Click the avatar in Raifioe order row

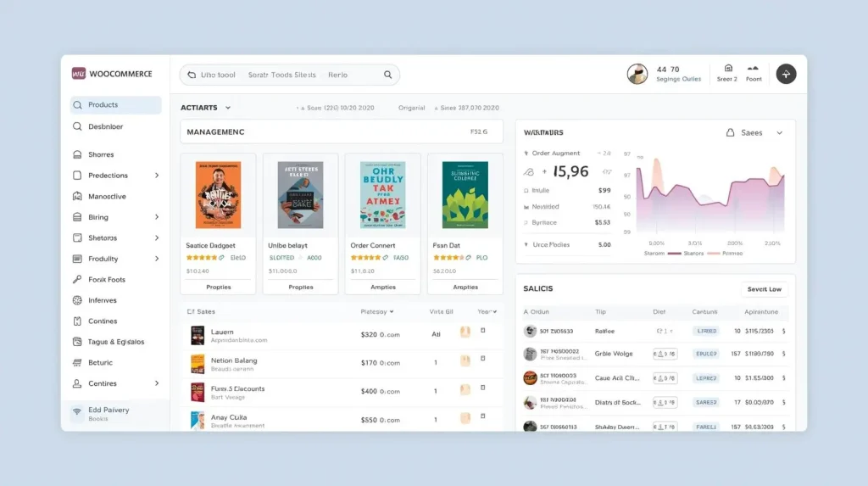pos(531,331)
